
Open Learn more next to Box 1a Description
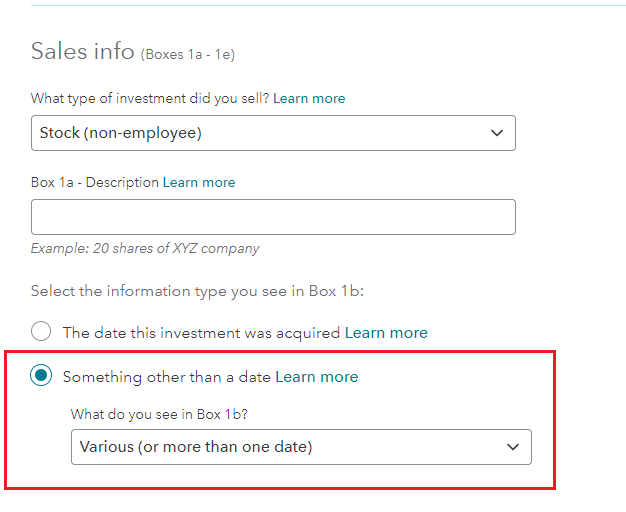(x=199, y=183)
